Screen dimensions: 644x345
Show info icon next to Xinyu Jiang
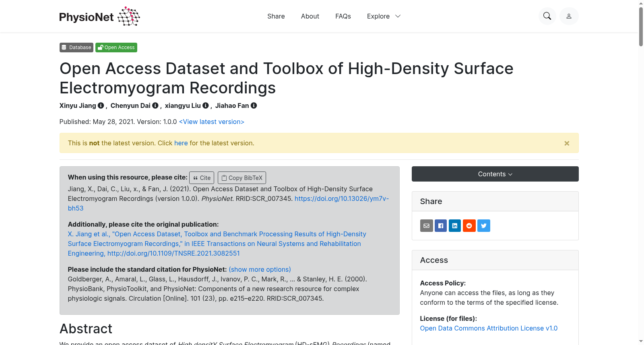point(101,105)
